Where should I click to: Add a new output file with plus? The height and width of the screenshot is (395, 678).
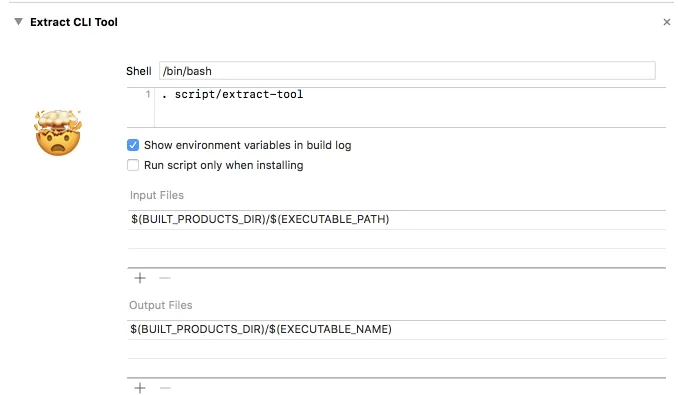point(140,388)
